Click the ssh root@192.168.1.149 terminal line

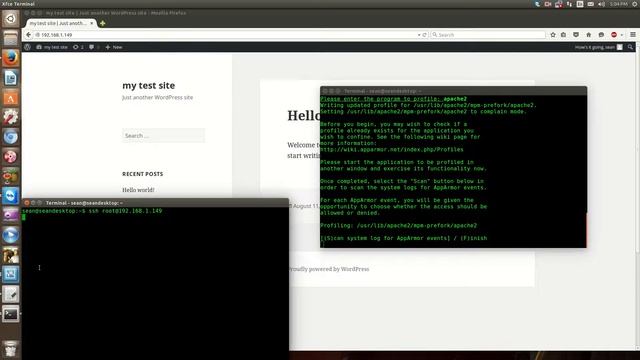(x=92, y=211)
